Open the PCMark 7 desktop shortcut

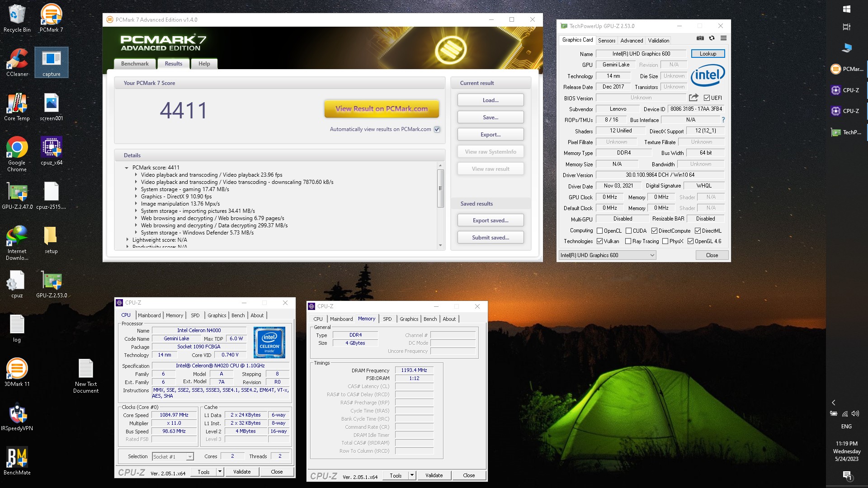51,18
